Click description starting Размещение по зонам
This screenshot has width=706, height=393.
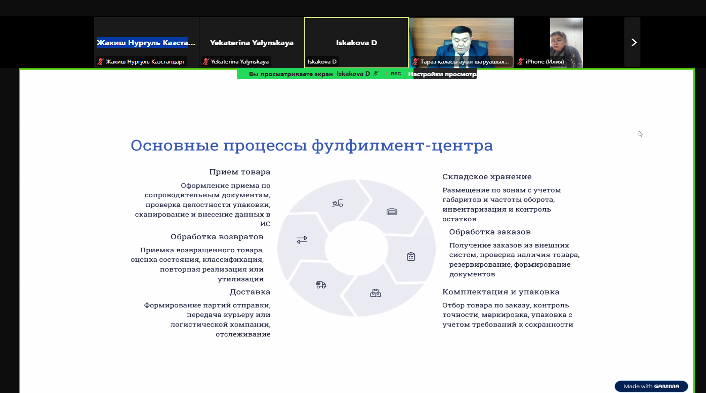click(502, 204)
